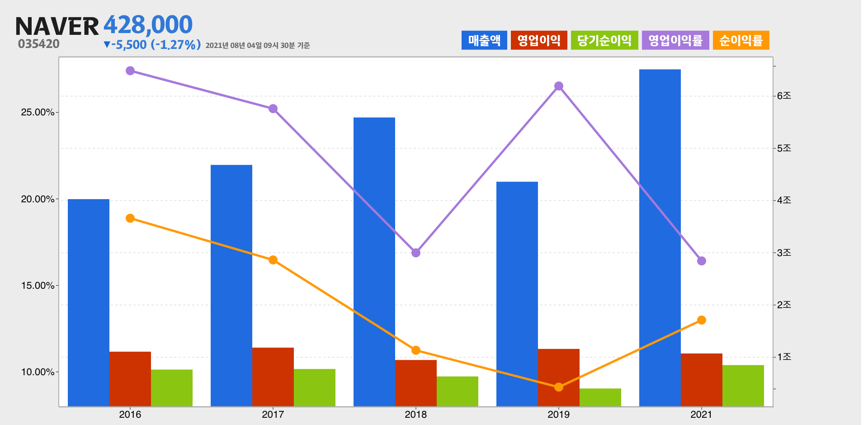Toggle the 순이익률 legend series
The height and width of the screenshot is (425, 868).
click(x=741, y=40)
